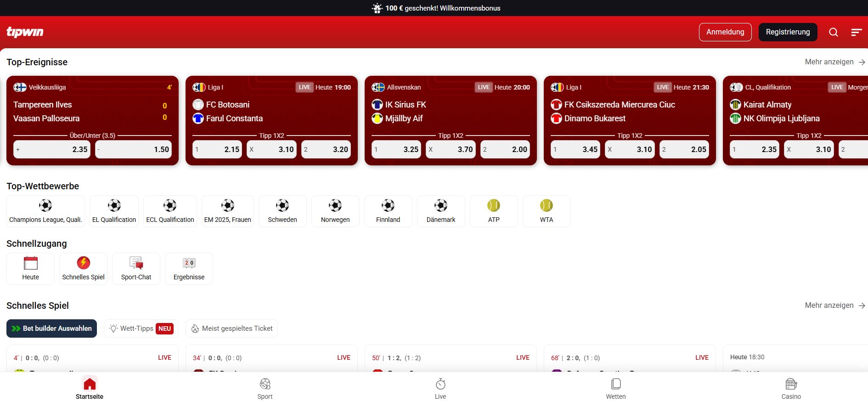Expand Top-Ereignisse with Mehr anzeigen
This screenshot has width=868, height=402.
pyautogui.click(x=834, y=62)
